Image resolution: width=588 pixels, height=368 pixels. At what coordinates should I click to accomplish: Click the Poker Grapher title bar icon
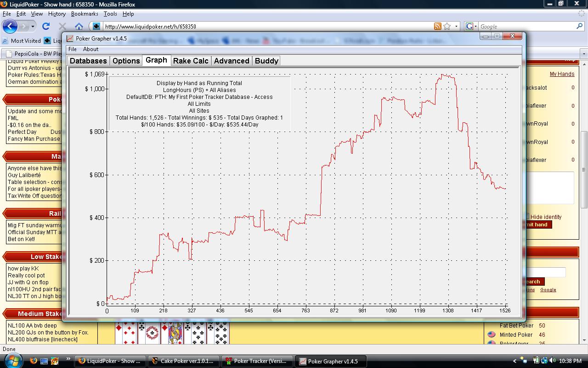click(x=70, y=39)
